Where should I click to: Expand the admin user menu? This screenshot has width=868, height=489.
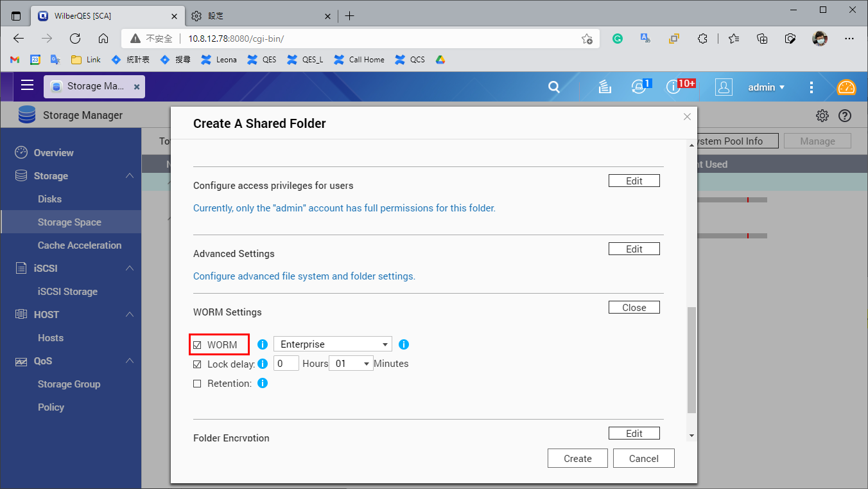coord(766,87)
